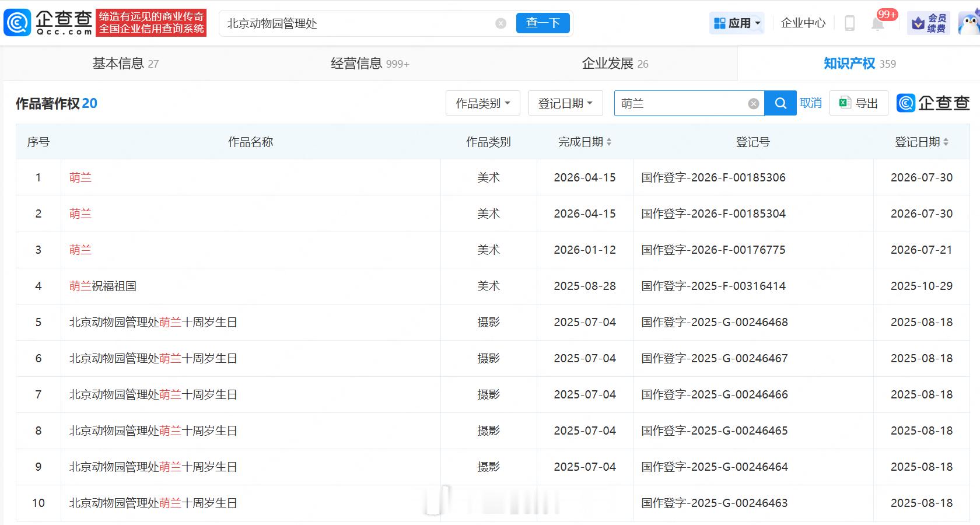Click the 查一下 search button
This screenshot has width=980, height=525.
[542, 23]
